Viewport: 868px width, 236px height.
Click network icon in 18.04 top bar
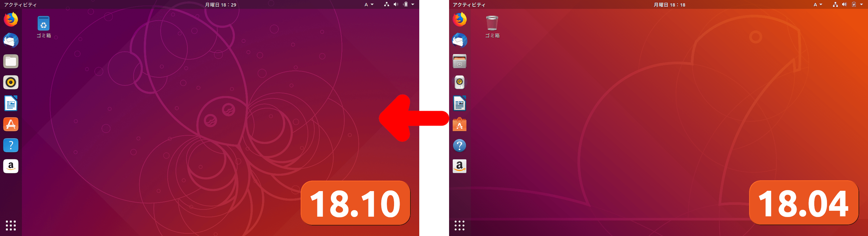[x=835, y=4]
